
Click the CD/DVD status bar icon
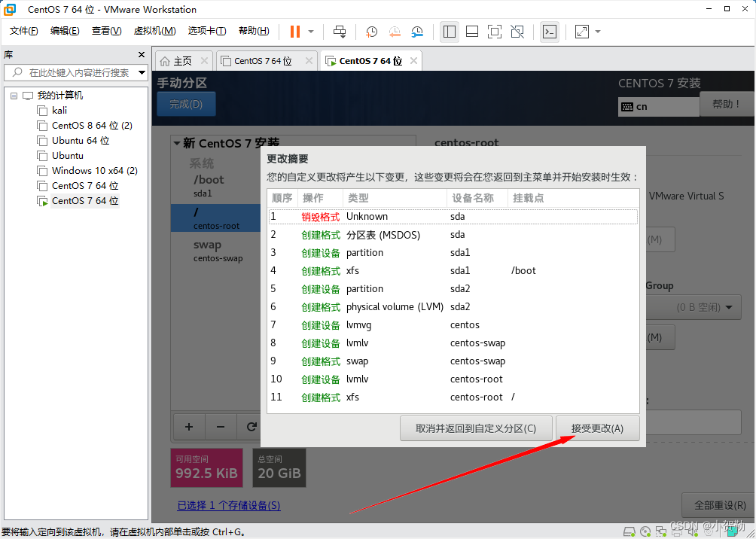(645, 531)
